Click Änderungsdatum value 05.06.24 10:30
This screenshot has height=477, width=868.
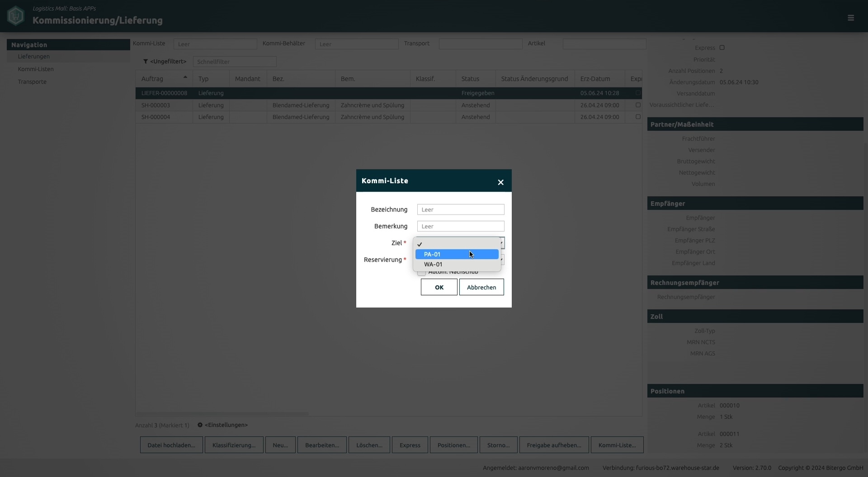(739, 82)
